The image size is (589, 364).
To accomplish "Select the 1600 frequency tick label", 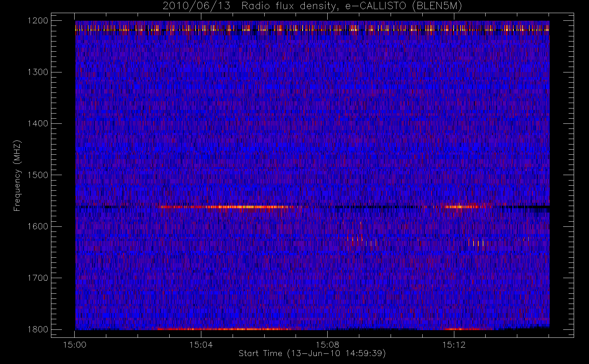I will point(38,226).
